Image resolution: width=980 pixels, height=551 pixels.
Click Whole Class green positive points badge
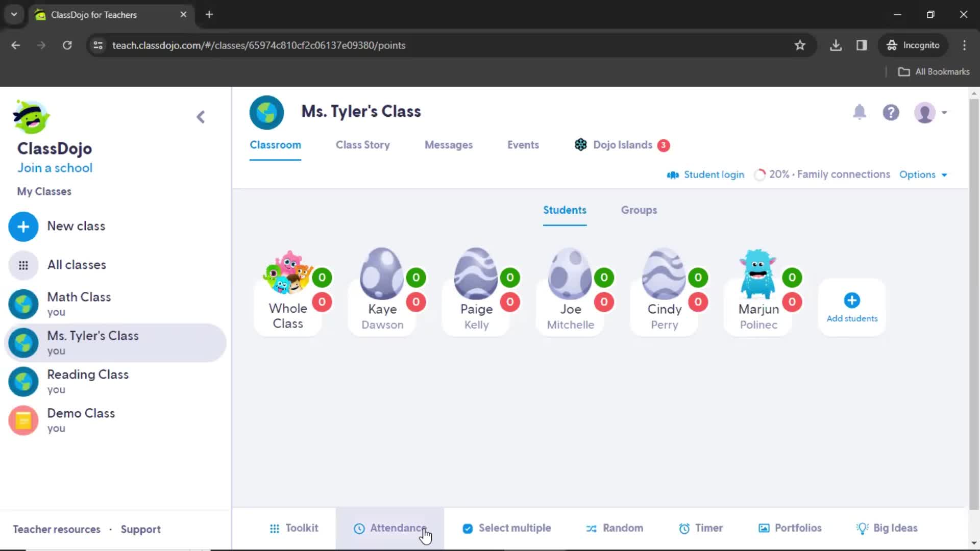click(322, 278)
